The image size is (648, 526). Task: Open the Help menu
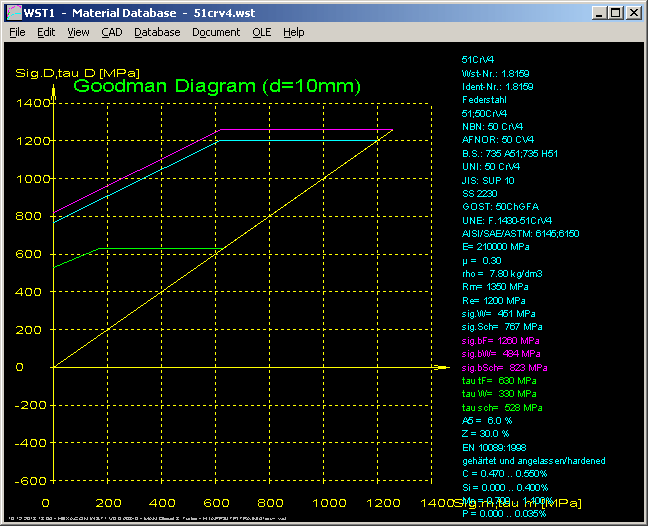coord(293,32)
